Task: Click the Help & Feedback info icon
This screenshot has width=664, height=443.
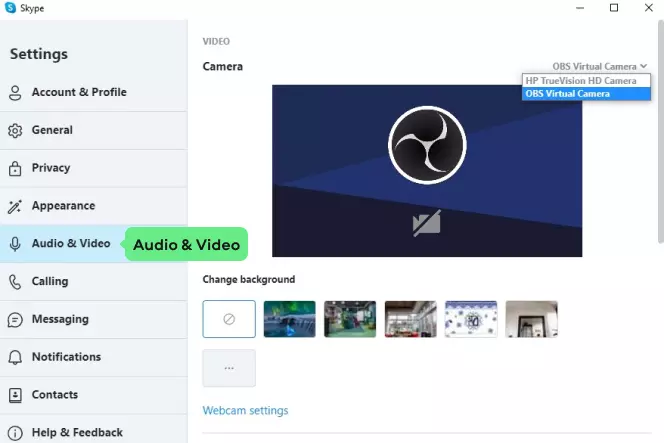Action: tap(15, 433)
